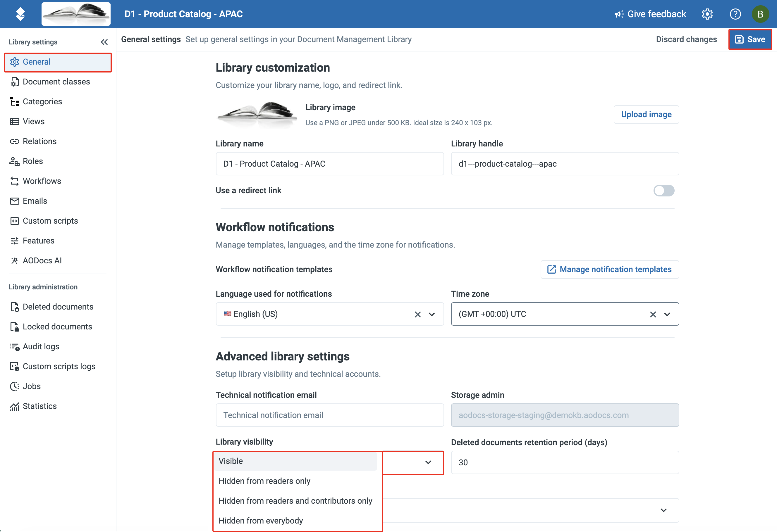Expand the notification language dropdown arrow

(432, 315)
